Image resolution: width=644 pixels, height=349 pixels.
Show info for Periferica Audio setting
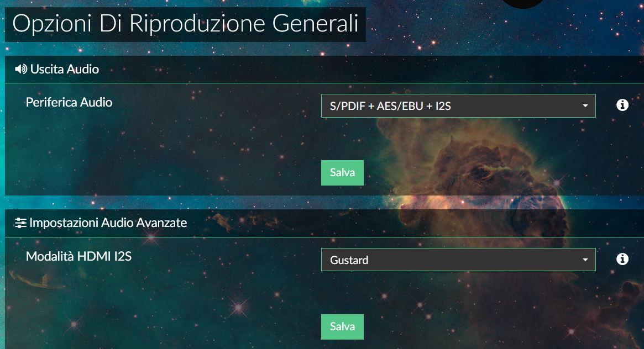tap(622, 105)
